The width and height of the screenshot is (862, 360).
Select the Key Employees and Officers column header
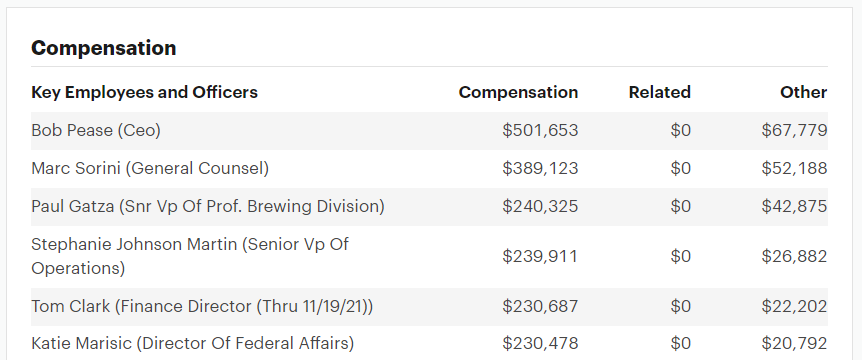point(145,92)
